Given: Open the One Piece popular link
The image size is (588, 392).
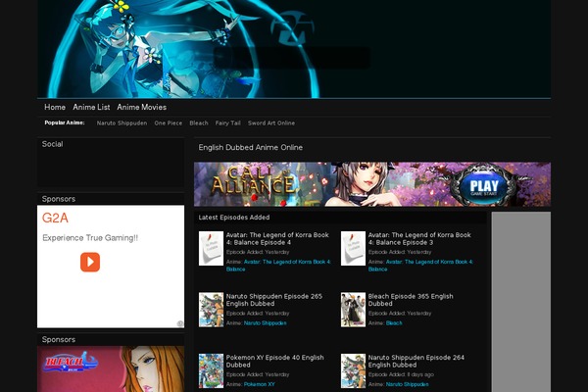Looking at the screenshot, I should [168, 123].
